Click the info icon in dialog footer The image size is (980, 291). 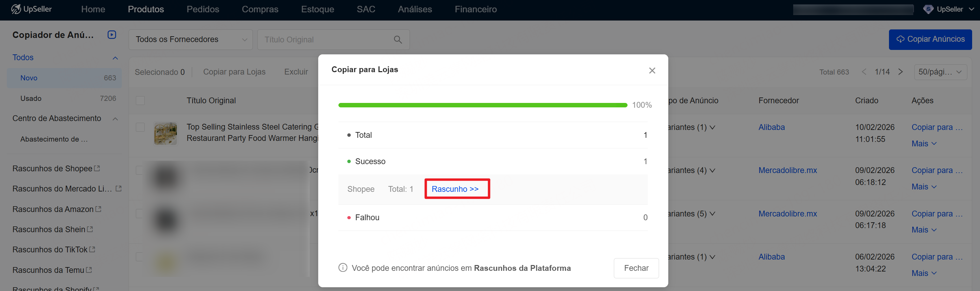pos(343,268)
